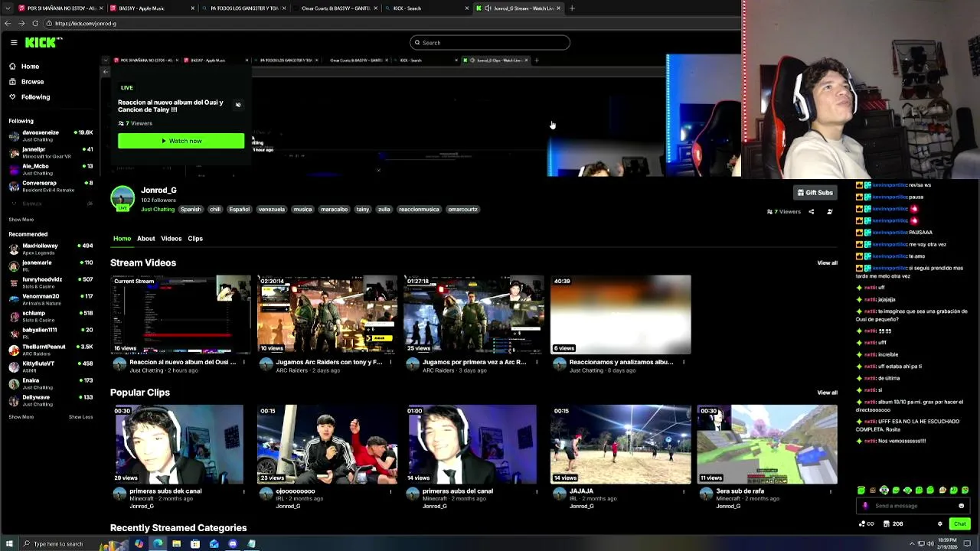Viewport: 980px width, 551px height.
Task: Click the browser address bar URL
Action: click(86, 24)
